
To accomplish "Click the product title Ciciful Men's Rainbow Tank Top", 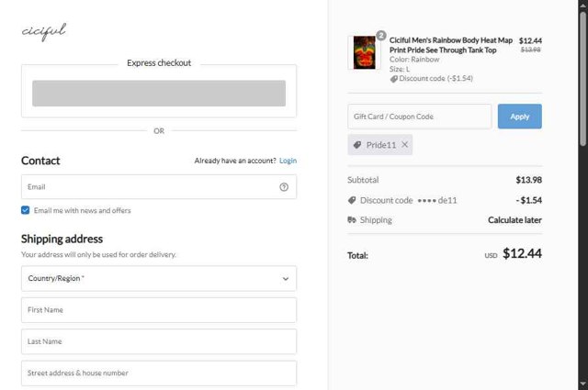I will 451,45.
